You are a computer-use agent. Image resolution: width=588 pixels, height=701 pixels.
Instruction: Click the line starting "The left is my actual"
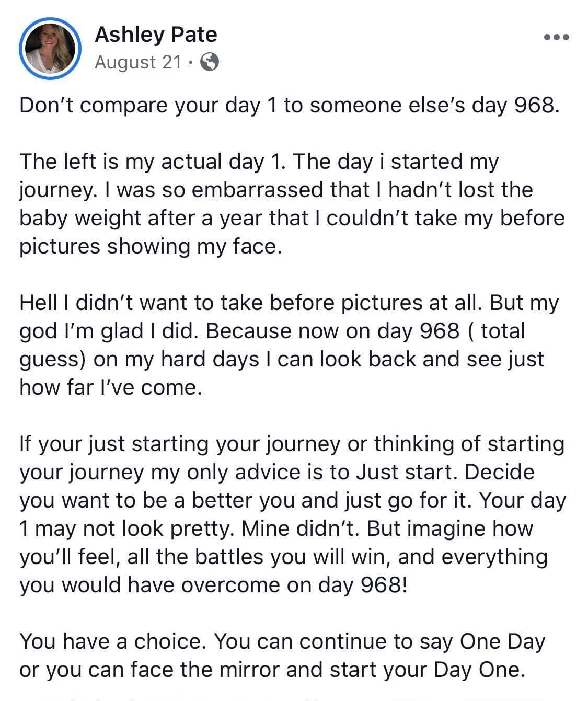[x=259, y=162]
